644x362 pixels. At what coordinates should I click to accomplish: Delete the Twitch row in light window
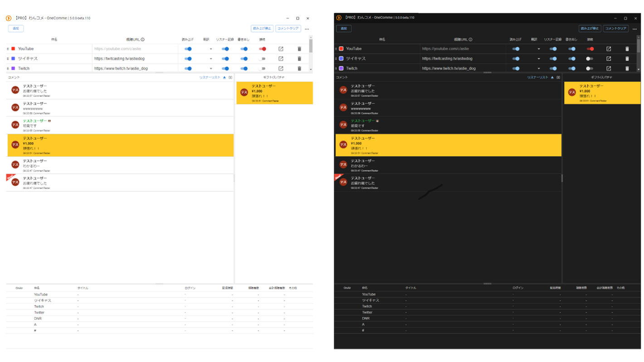299,69
